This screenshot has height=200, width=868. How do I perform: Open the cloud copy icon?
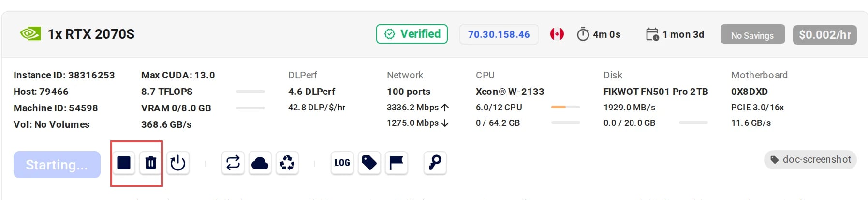260,163
